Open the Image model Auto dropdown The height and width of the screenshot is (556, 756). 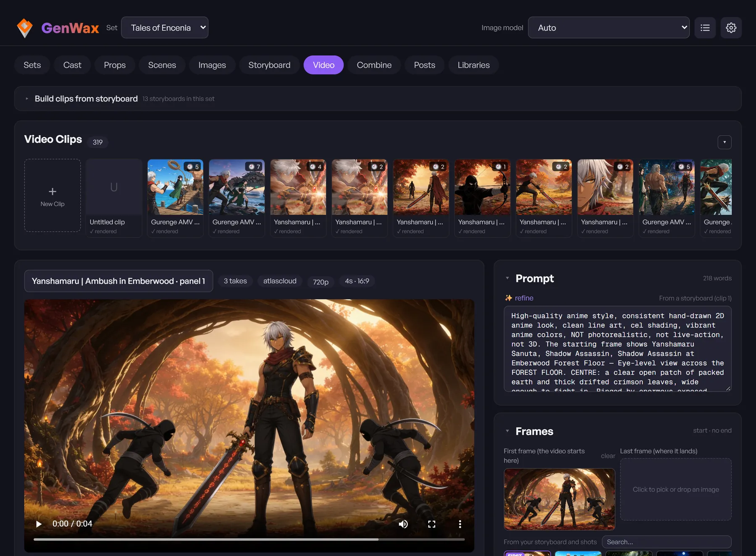[609, 28]
